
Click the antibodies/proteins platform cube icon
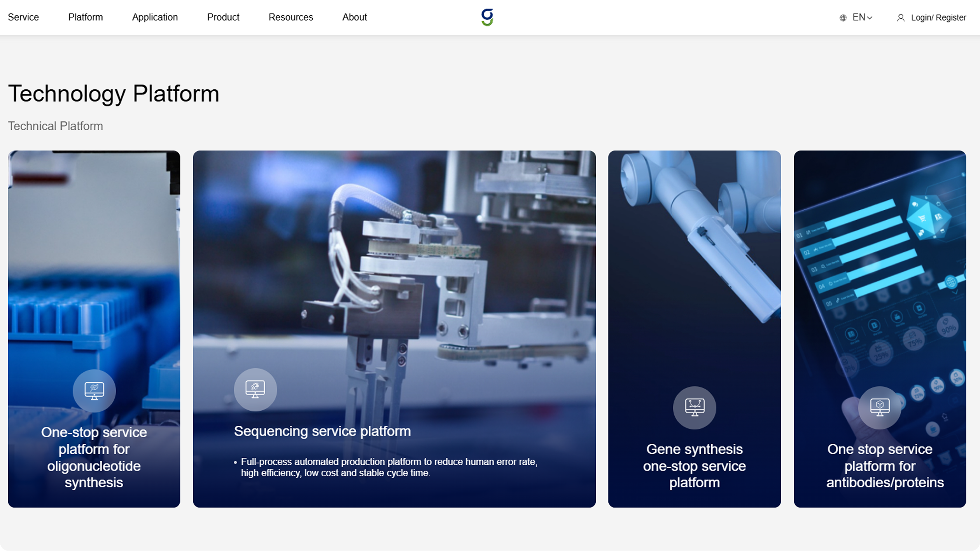[x=879, y=407]
